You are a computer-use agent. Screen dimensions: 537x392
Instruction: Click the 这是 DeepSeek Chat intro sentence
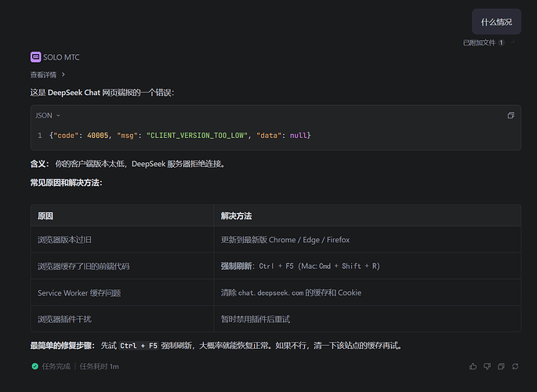pos(102,93)
